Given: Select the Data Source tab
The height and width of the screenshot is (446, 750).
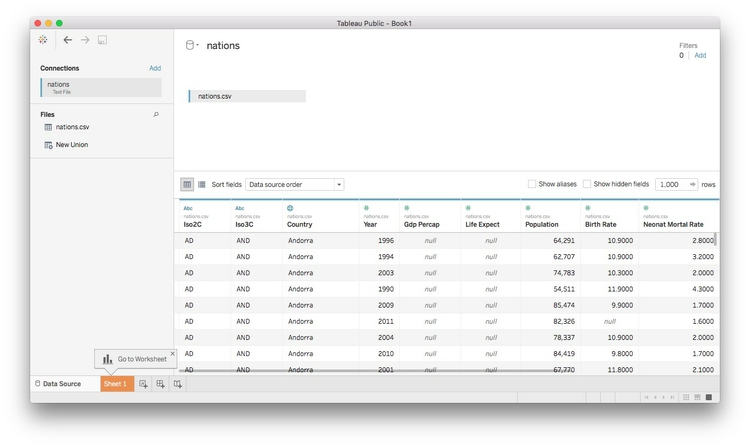Looking at the screenshot, I should [62, 384].
